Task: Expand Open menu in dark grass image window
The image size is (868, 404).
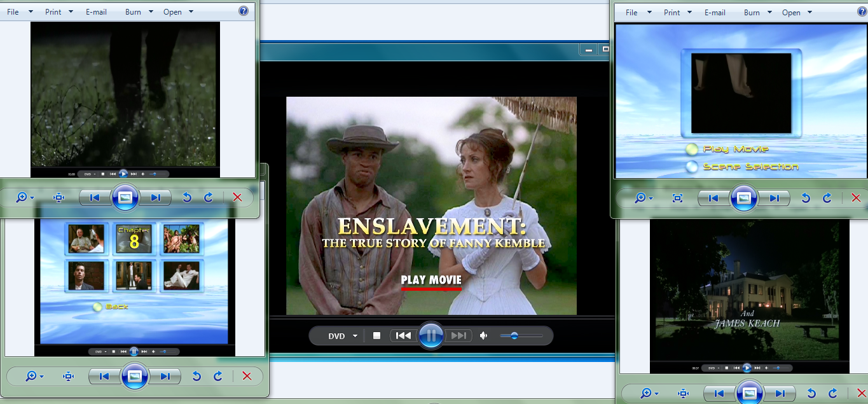Action: point(177,12)
